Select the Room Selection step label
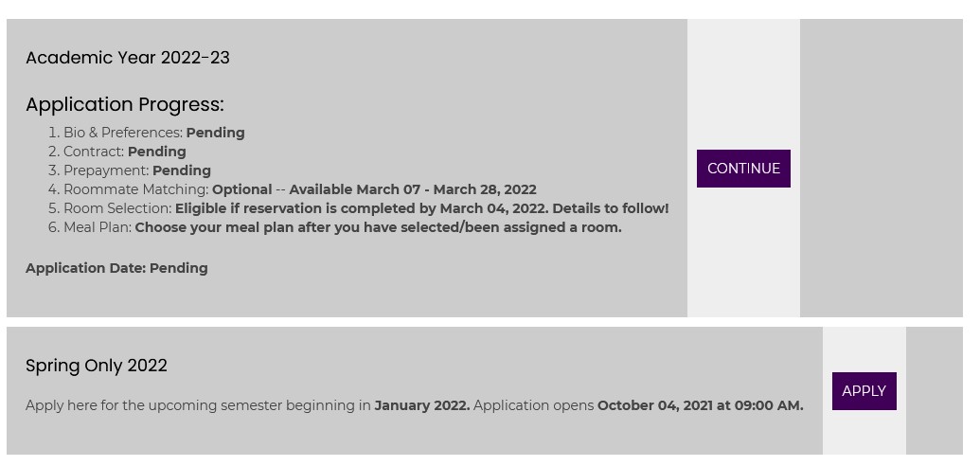This screenshot has height=466, width=980. coord(117,208)
